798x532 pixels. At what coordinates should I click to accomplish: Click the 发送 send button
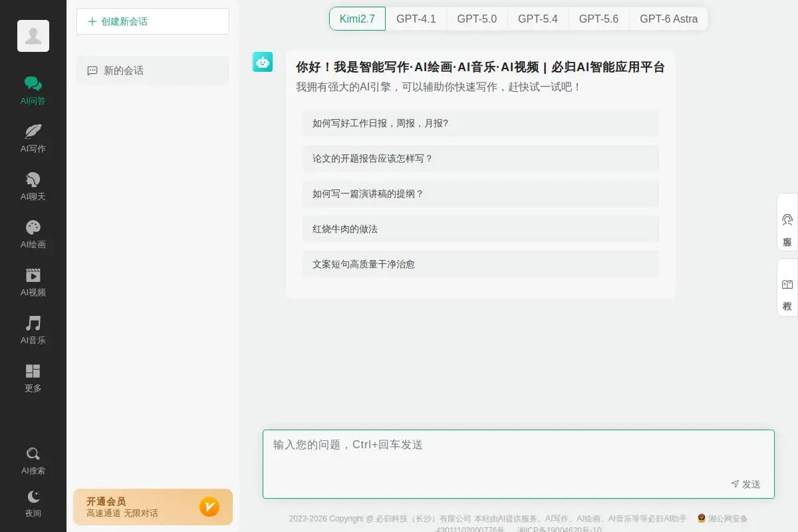(745, 484)
